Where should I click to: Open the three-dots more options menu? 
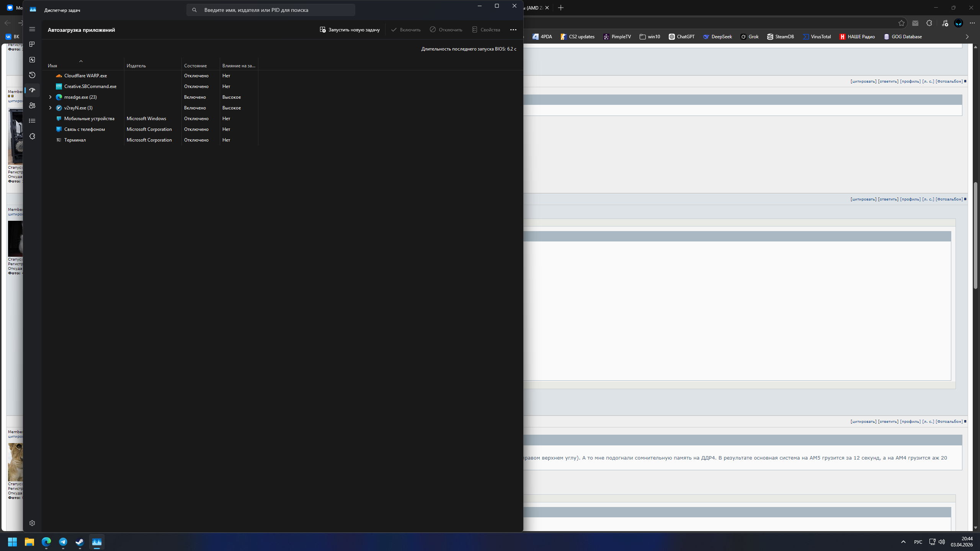(x=513, y=30)
